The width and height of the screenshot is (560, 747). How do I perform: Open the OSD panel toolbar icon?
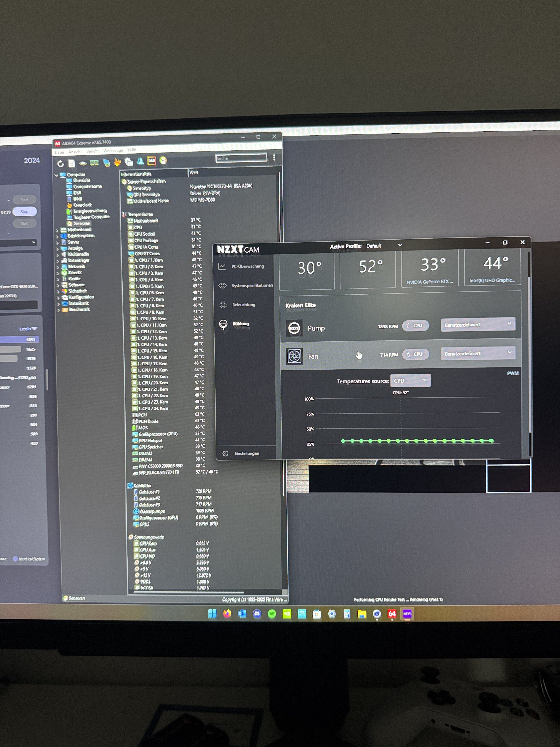pyautogui.click(x=151, y=161)
